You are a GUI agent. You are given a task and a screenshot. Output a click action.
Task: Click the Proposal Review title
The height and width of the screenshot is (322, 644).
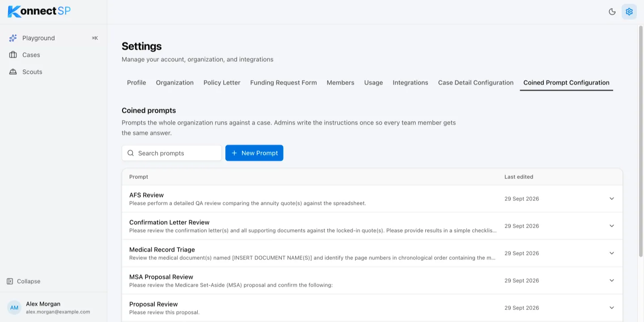click(x=153, y=304)
